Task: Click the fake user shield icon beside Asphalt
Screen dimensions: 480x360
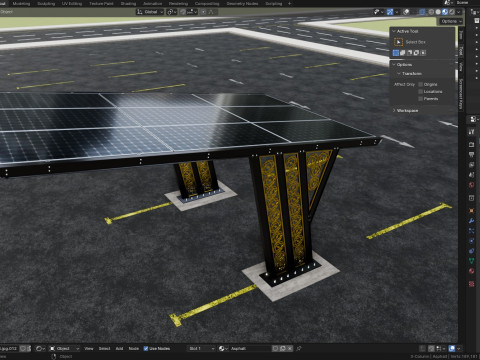Action: [275, 348]
